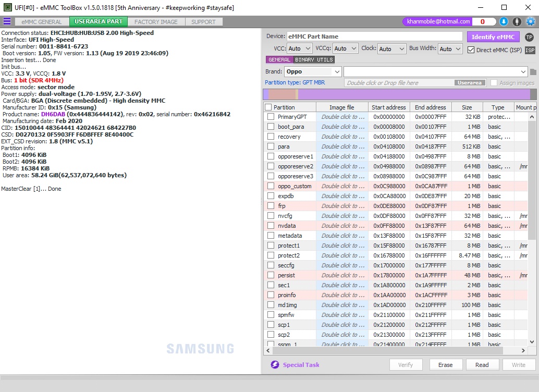The height and width of the screenshot is (392, 539).
Task: Click the Read button
Action: tap(482, 365)
